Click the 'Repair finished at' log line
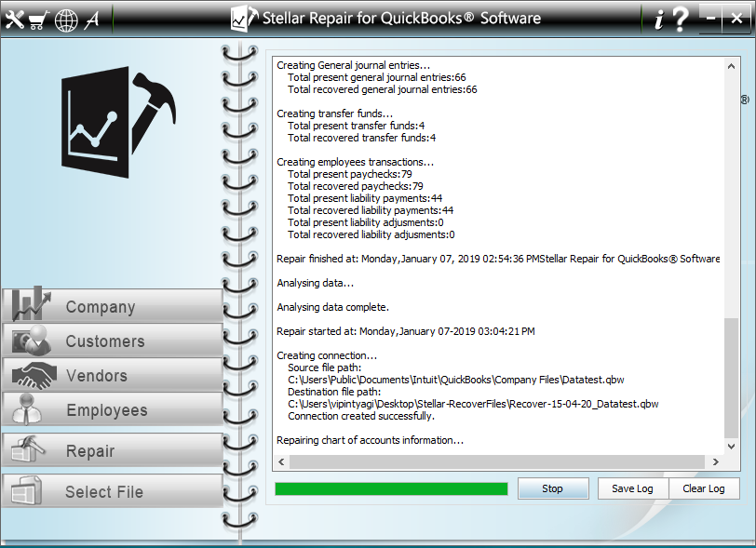This screenshot has width=756, height=548. (498, 259)
